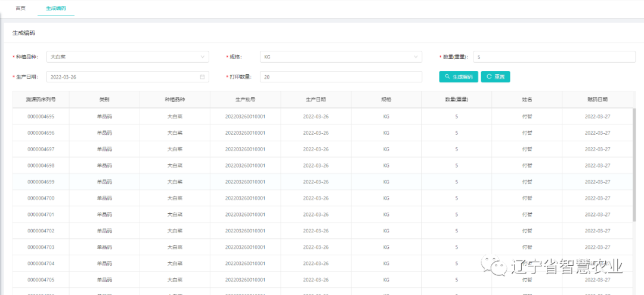644x295 pixels.
Task: Click the 生产批号 column header
Action: [x=245, y=100]
